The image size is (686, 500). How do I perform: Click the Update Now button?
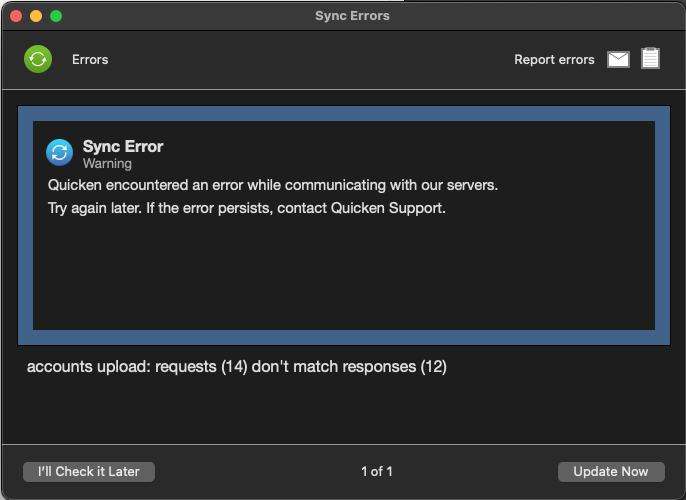(x=611, y=472)
